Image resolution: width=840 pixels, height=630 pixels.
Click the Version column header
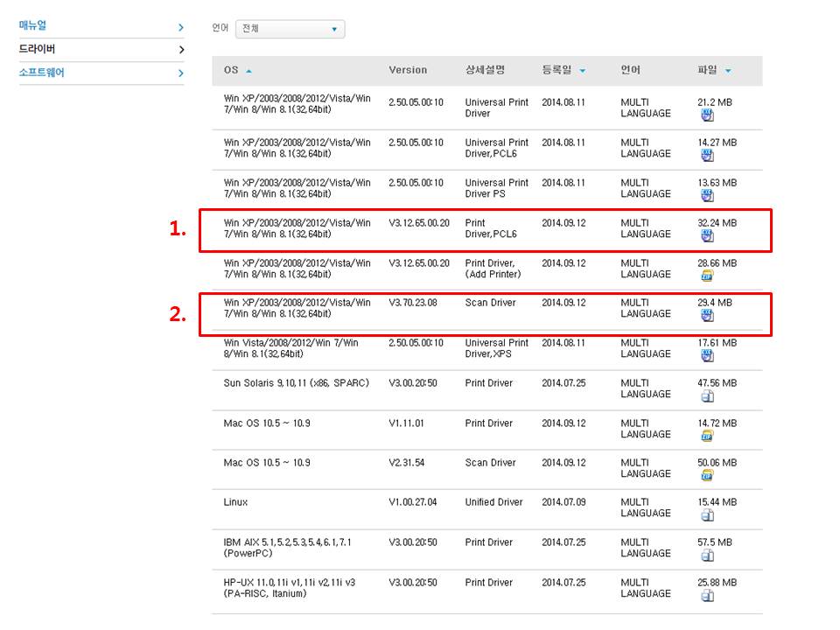[x=408, y=70]
